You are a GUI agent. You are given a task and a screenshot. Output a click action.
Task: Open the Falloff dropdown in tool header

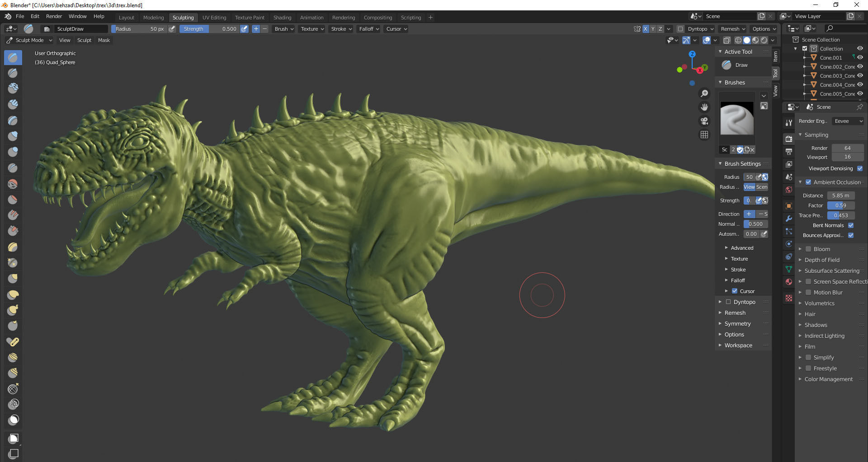point(369,29)
